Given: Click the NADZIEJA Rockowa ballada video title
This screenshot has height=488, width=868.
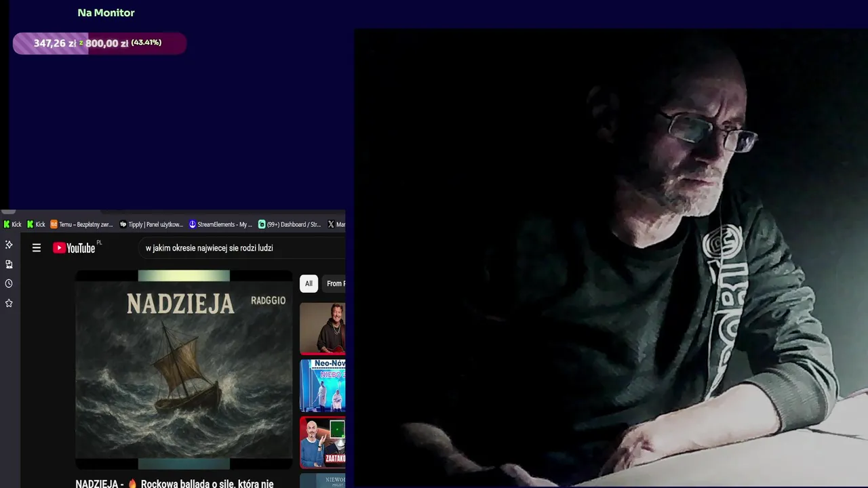Looking at the screenshot, I should tap(174, 483).
